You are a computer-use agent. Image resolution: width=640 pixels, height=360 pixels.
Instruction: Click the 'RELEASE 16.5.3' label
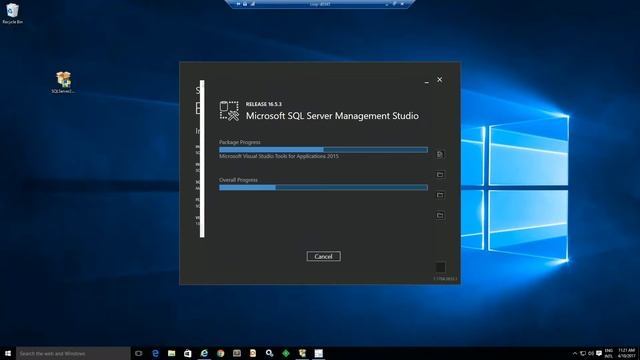tap(264, 104)
